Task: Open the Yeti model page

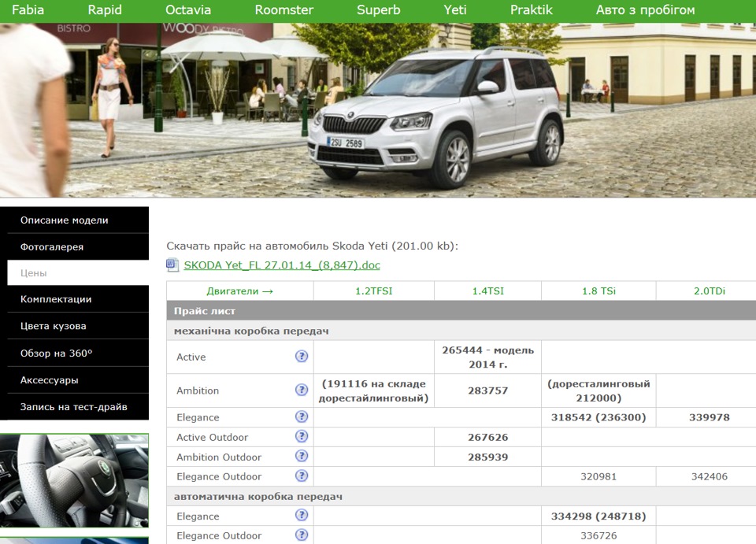Action: coord(454,10)
